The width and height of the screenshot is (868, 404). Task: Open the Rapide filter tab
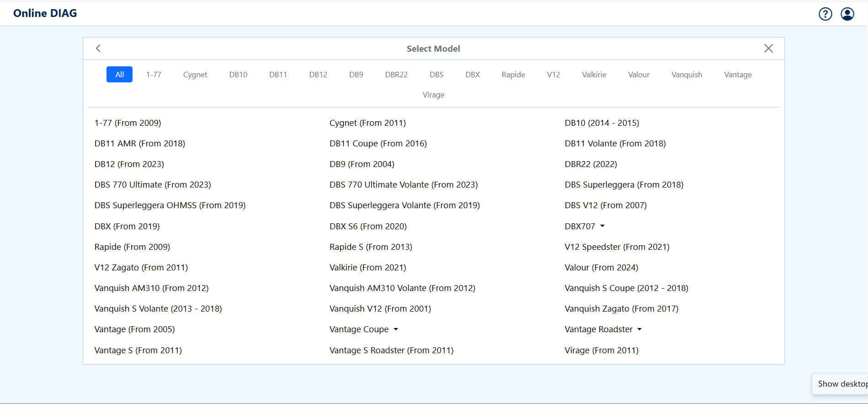[513, 75]
